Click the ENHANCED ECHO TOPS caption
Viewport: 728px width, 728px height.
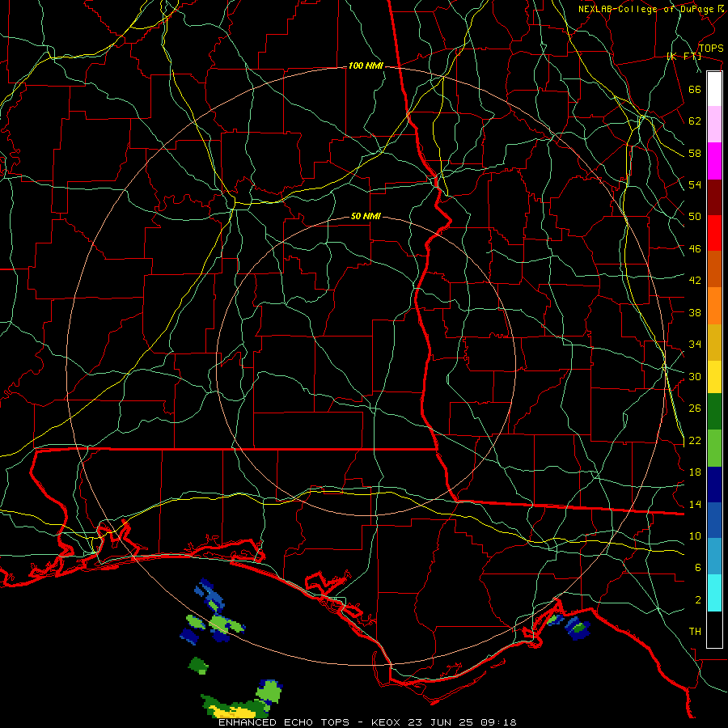coord(284,722)
